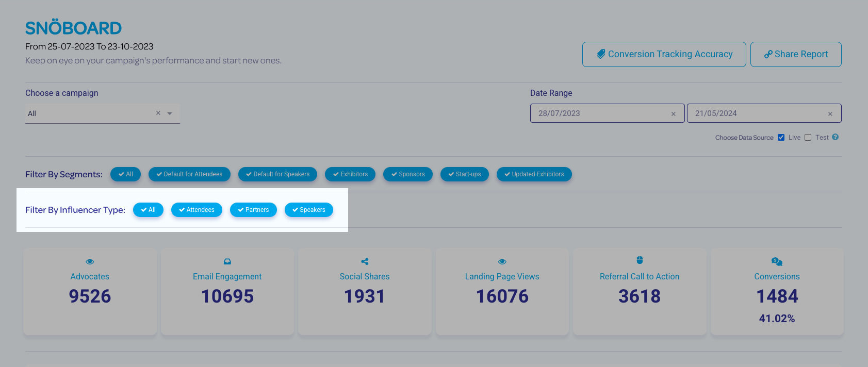Viewport: 868px width, 367px height.
Task: Clear the selected campaign with the x icon
Action: click(158, 113)
